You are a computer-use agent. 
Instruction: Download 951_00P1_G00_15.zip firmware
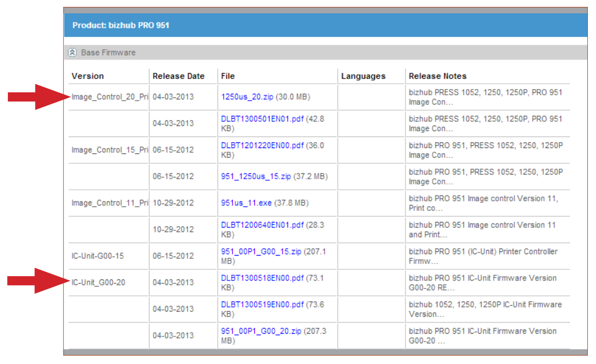pos(261,251)
